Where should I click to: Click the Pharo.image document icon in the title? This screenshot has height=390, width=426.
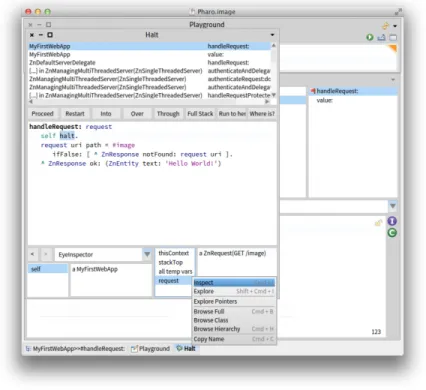(192, 12)
